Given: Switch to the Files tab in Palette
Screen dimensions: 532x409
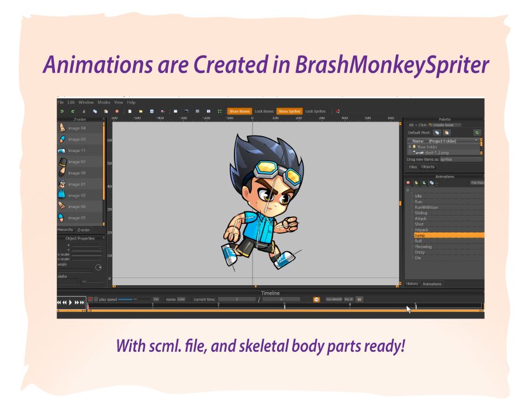Looking at the screenshot, I should [x=413, y=167].
